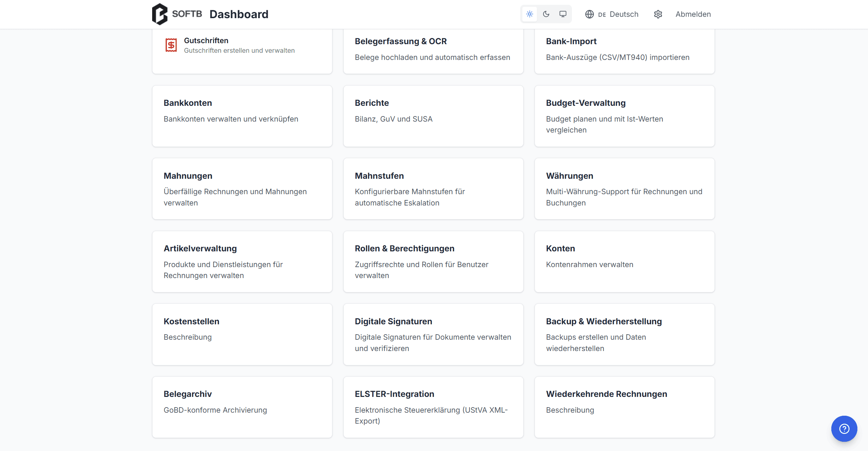Open the Deutsch language selector
The width and height of the screenshot is (868, 451).
pos(618,14)
